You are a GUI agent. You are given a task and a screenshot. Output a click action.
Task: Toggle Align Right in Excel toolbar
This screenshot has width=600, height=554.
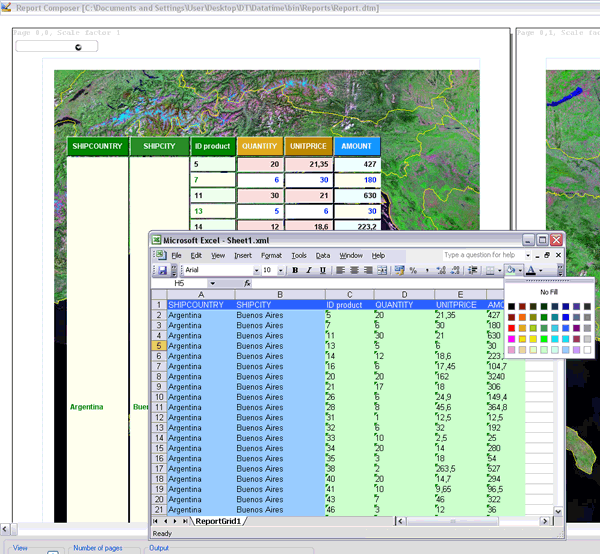(368, 270)
